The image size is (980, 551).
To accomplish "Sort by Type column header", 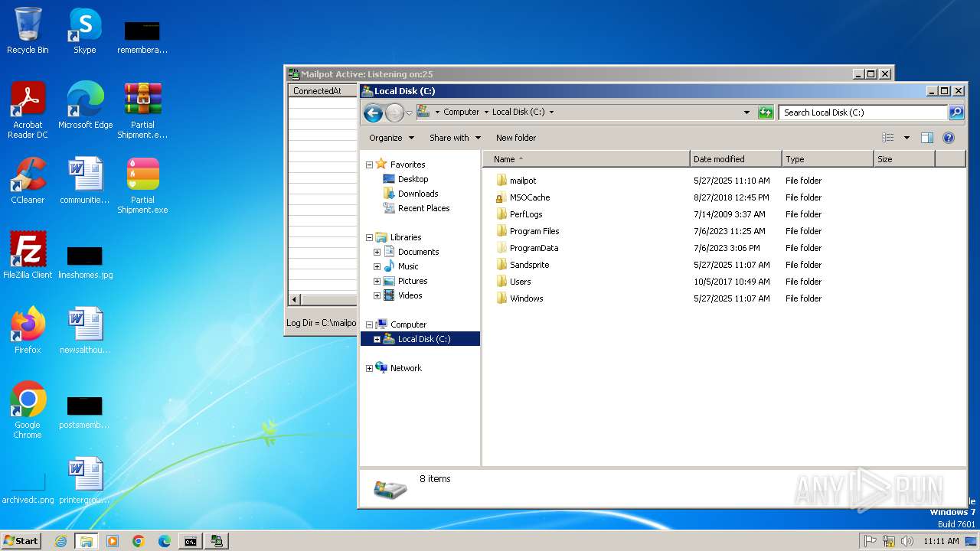I will pos(828,159).
